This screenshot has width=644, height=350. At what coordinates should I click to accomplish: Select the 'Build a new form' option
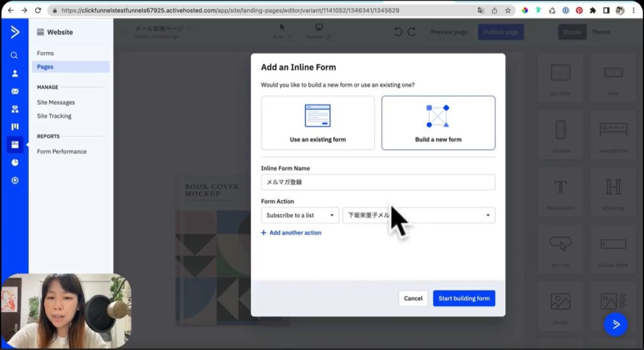click(x=438, y=123)
